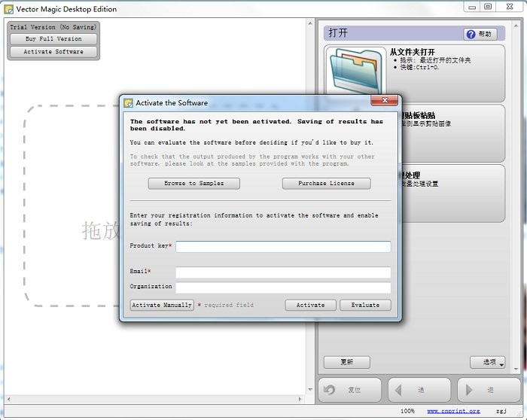Click the "required field" note text
Image resolution: width=527 pixels, height=420 pixels.
[229, 305]
